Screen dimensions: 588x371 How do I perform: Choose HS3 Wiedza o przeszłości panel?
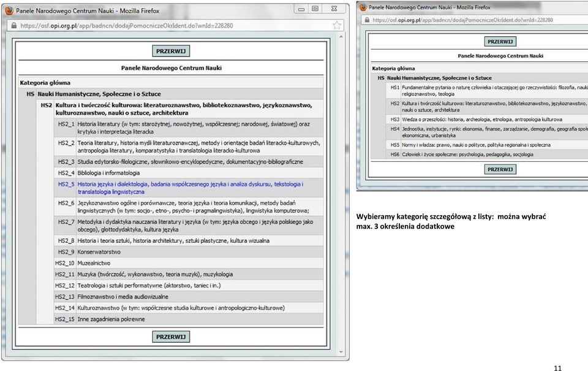coord(487,120)
